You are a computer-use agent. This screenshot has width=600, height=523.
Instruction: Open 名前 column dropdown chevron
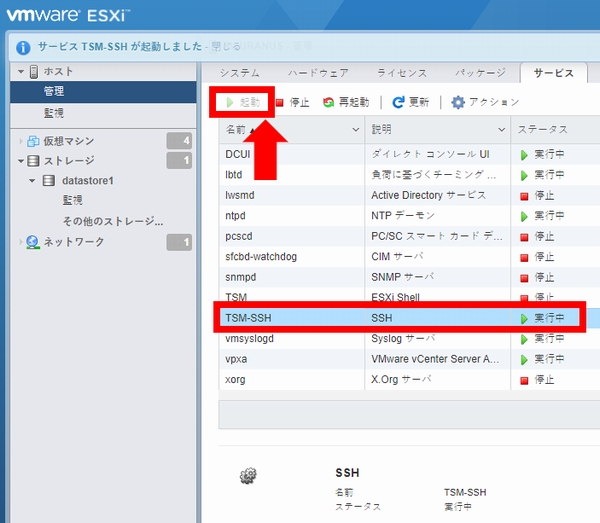[355, 130]
